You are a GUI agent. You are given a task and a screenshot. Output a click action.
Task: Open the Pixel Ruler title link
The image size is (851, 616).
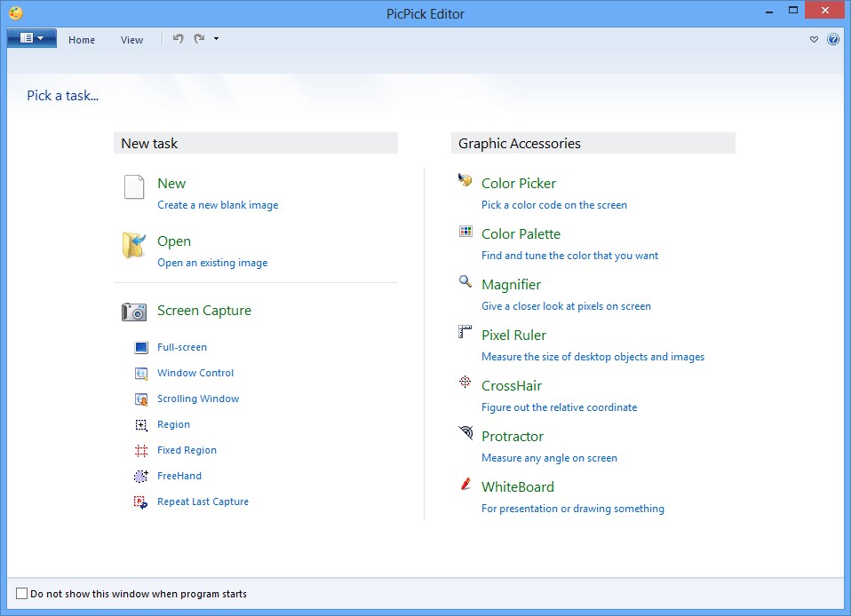click(x=514, y=336)
